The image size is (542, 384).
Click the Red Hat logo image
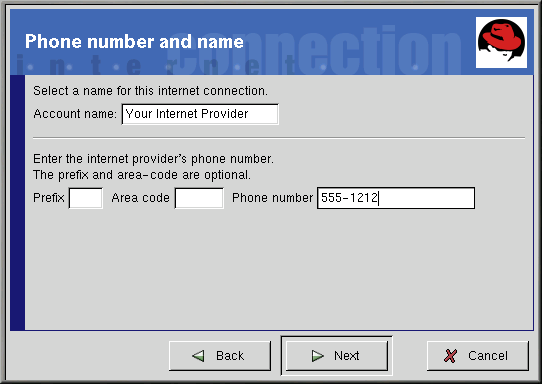tap(501, 42)
